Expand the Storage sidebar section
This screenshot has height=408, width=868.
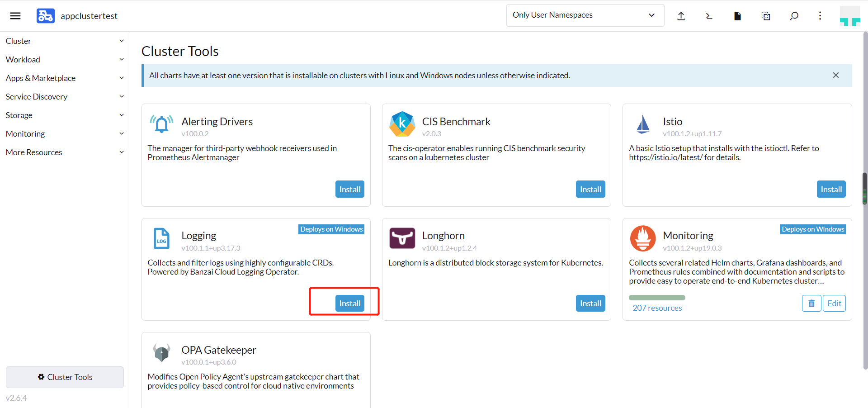65,115
